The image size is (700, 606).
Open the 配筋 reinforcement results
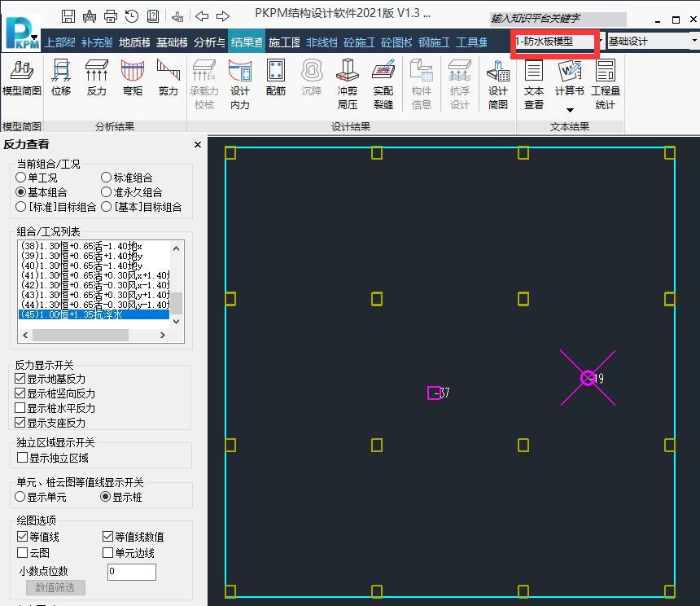(276, 78)
